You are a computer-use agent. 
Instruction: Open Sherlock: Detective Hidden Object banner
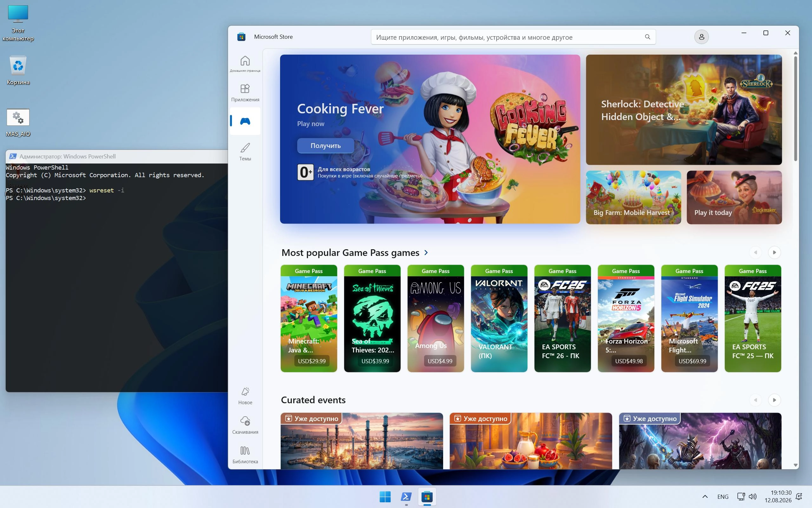point(684,110)
